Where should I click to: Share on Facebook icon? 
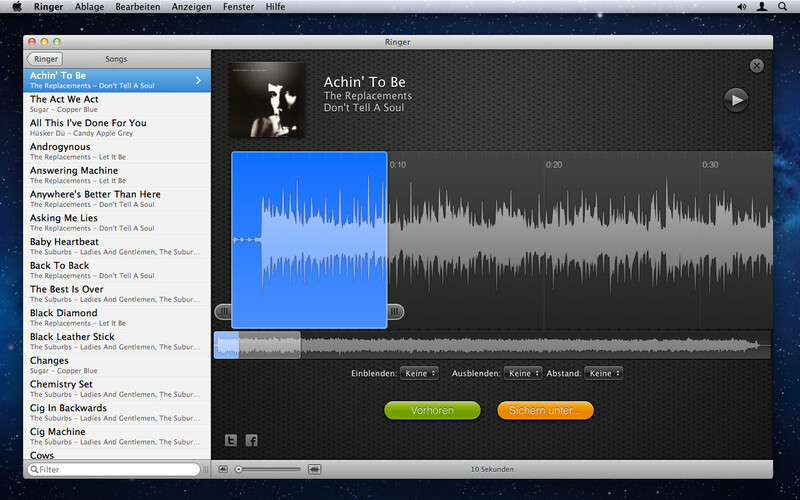[x=252, y=440]
